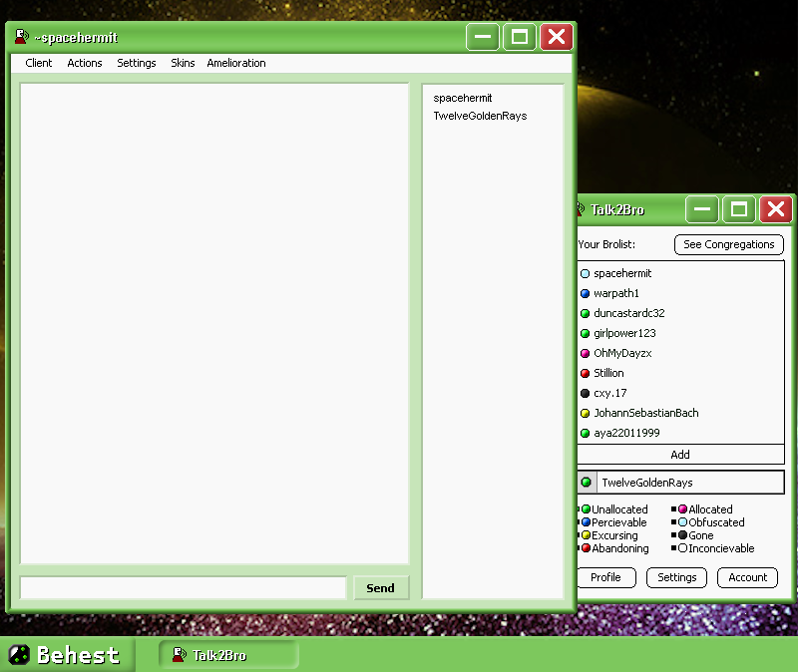The height and width of the screenshot is (672, 798).
Task: Click the Behest start button icon
Action: 19,655
